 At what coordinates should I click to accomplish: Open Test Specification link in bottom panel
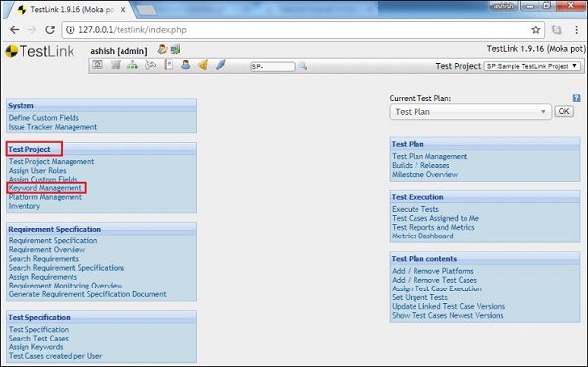[38, 329]
